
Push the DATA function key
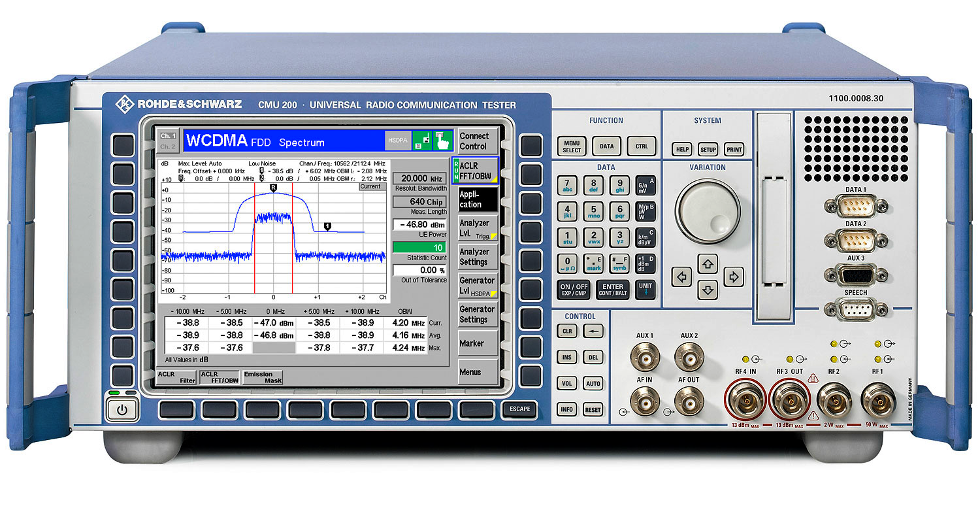[x=607, y=146]
